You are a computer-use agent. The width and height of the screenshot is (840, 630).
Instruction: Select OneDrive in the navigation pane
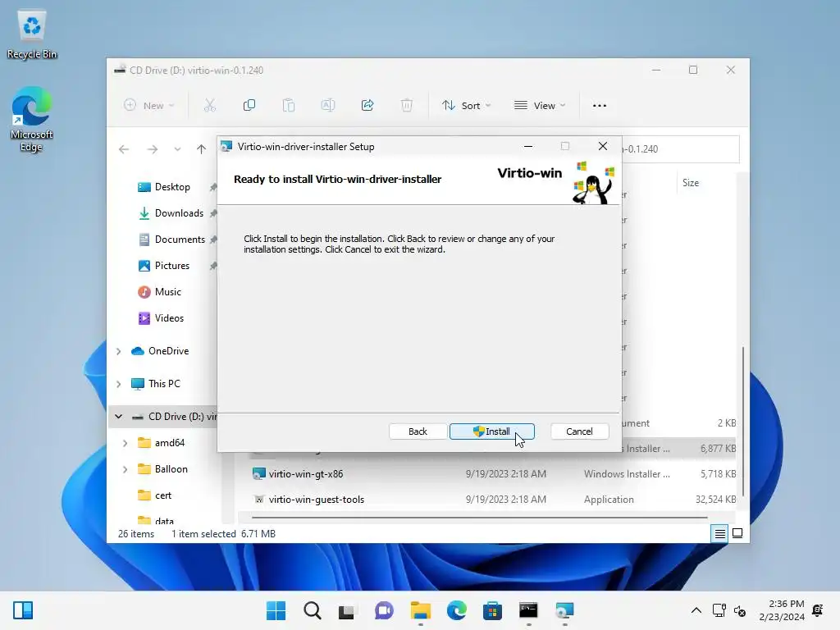pyautogui.click(x=168, y=351)
